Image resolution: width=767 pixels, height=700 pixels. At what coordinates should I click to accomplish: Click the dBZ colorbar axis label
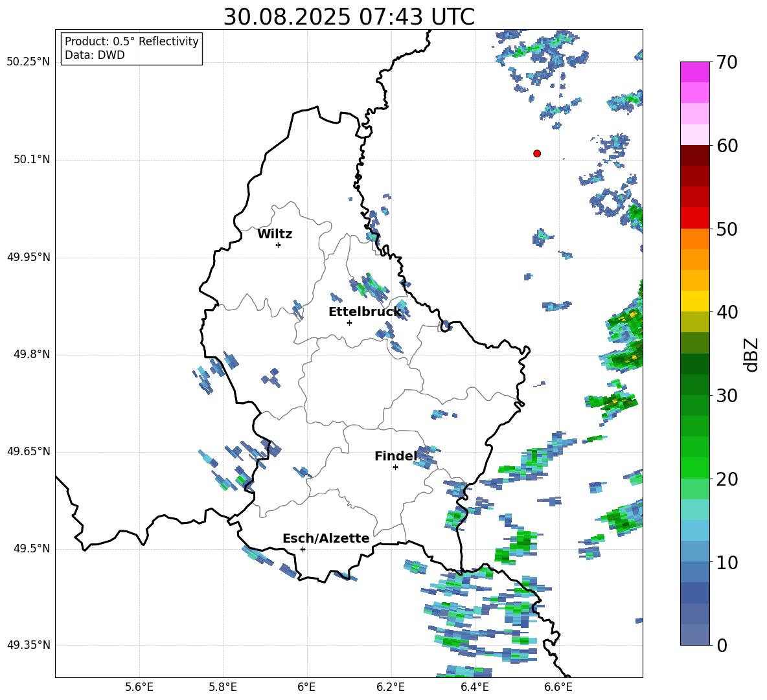(751, 354)
